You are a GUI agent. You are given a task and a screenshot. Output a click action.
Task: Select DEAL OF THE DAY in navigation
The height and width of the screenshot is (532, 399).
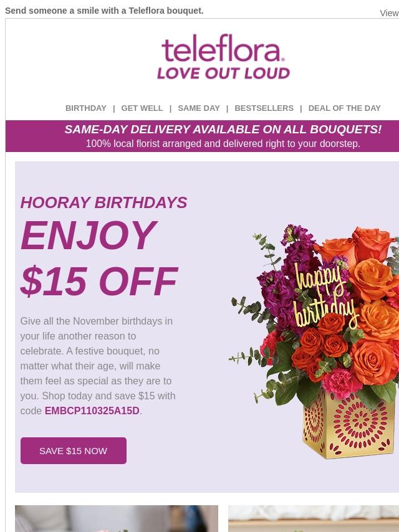coord(344,108)
